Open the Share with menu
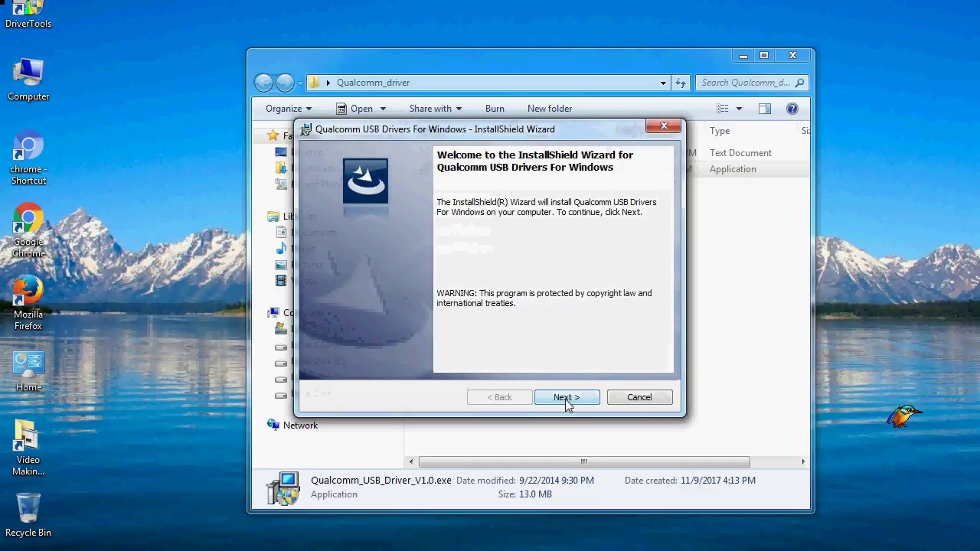This screenshot has width=980, height=551. coord(435,109)
